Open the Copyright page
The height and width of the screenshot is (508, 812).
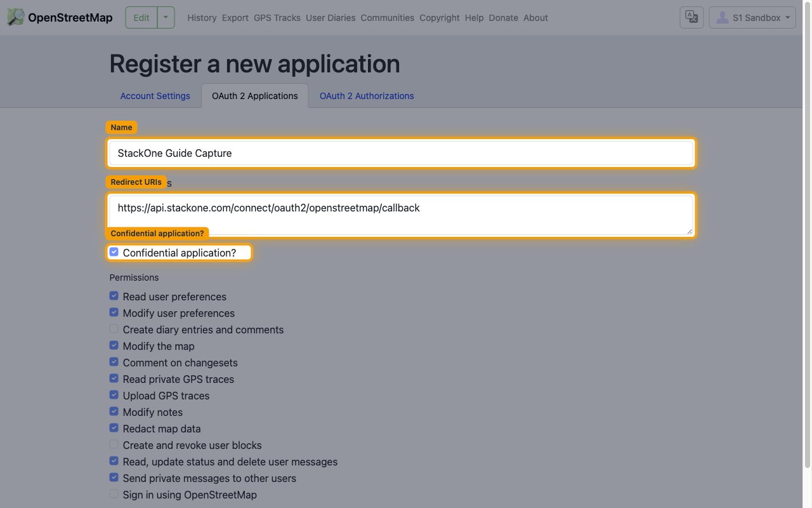(x=440, y=18)
